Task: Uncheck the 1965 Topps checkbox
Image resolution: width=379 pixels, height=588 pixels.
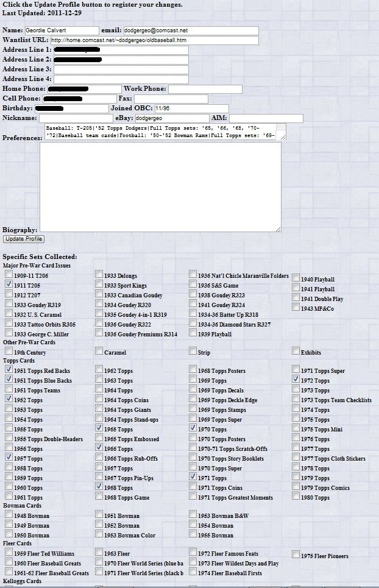Action: pos(99,428)
